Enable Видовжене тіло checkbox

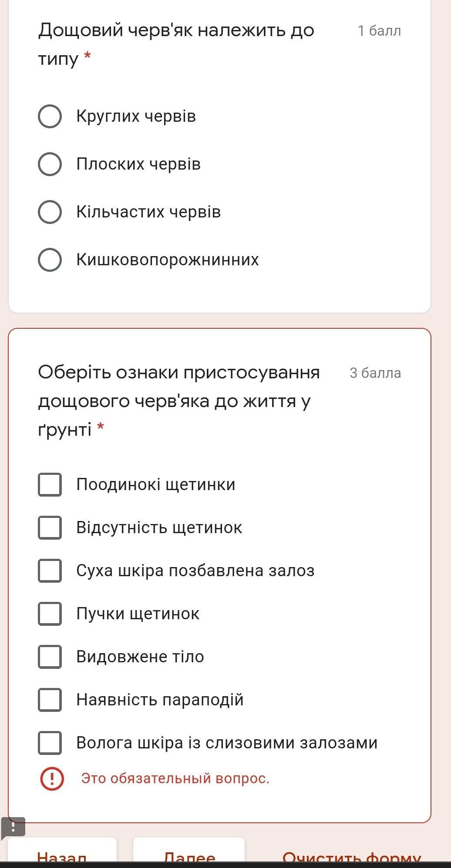click(x=50, y=657)
